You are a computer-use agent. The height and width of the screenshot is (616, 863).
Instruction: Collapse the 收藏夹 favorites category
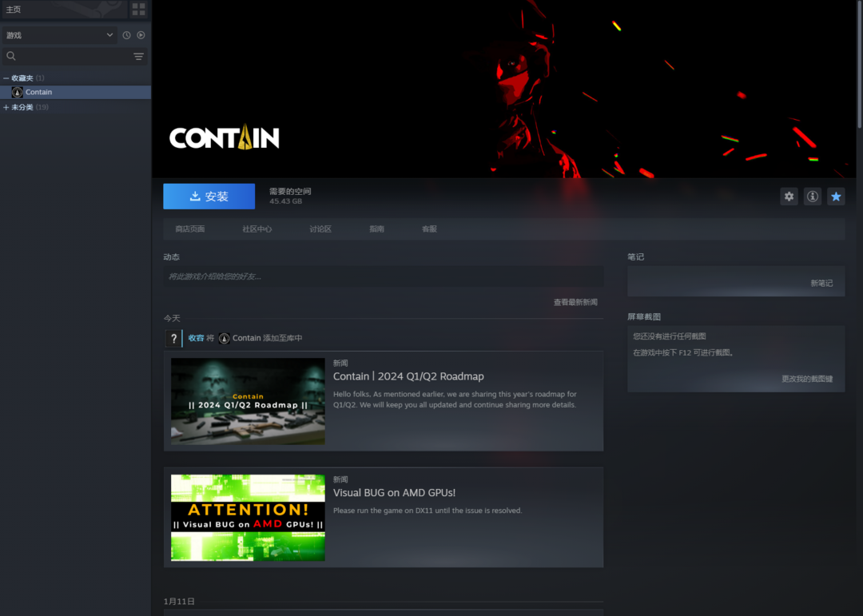tap(6, 78)
